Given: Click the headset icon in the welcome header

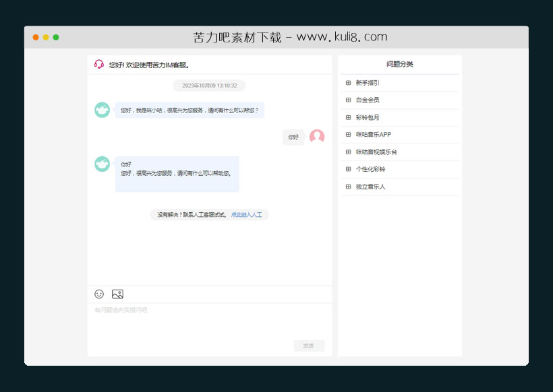Looking at the screenshot, I should [98, 64].
